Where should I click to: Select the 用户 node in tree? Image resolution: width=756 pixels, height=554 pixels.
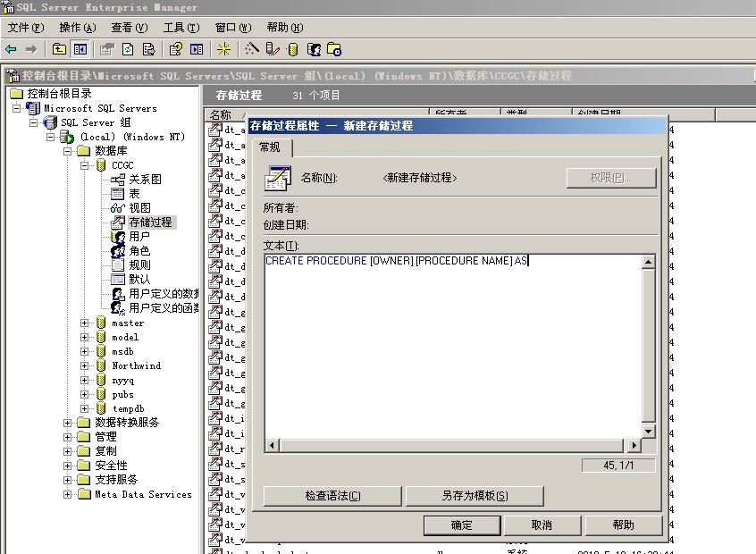click(139, 236)
